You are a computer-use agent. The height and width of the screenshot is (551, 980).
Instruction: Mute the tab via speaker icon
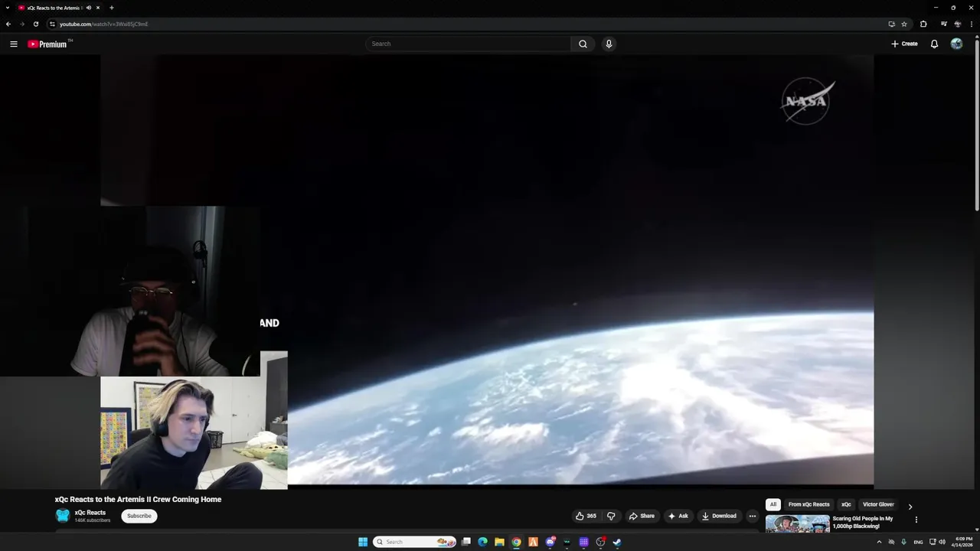point(89,8)
